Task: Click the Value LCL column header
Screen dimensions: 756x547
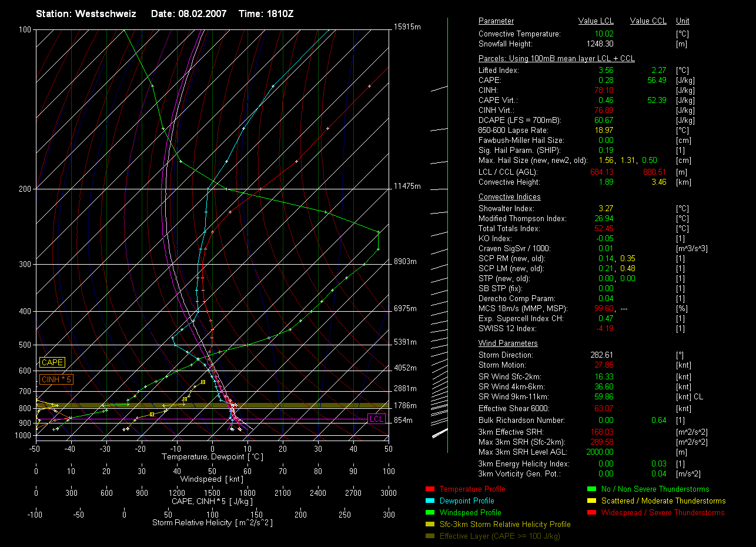Action: (596, 21)
